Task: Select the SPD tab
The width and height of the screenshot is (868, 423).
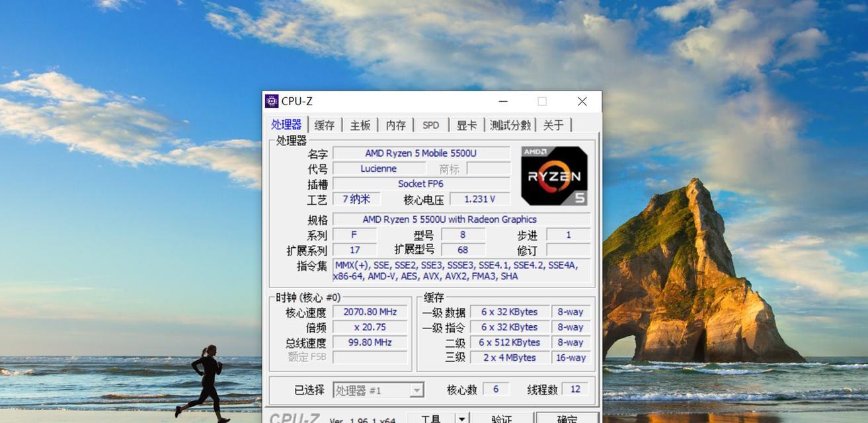Action: tap(431, 125)
